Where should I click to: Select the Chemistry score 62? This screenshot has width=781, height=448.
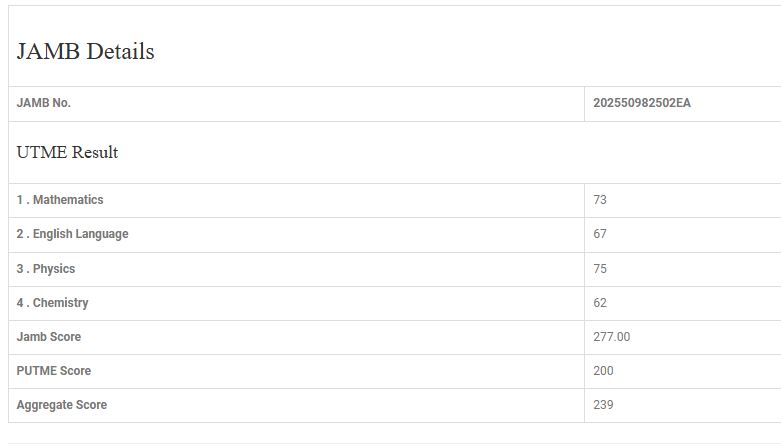pos(600,303)
